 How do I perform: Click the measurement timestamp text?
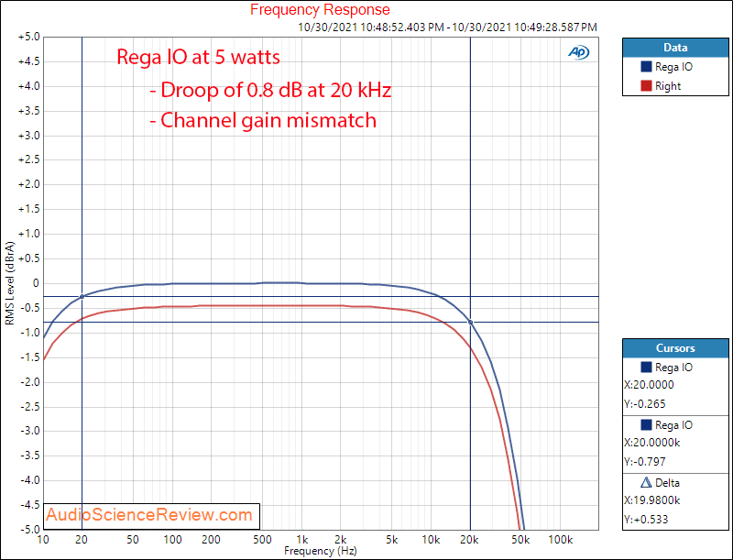(x=447, y=27)
